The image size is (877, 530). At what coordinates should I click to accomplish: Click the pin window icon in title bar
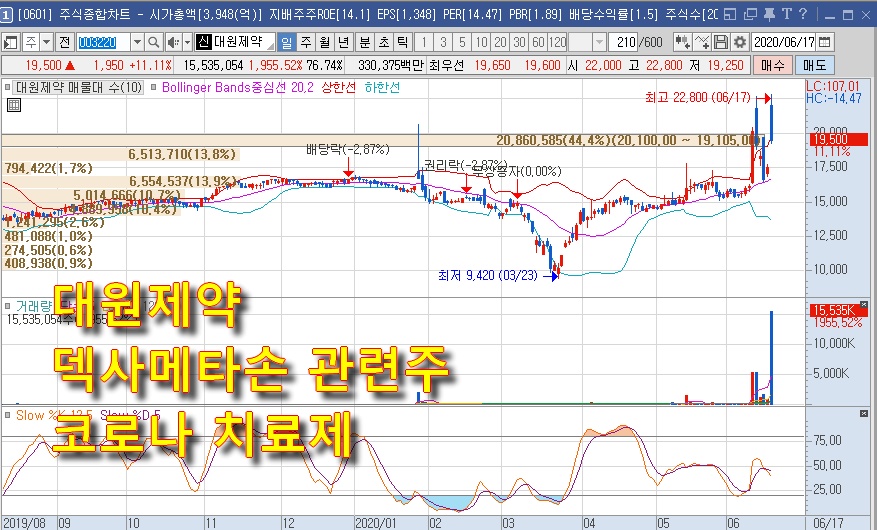point(770,15)
